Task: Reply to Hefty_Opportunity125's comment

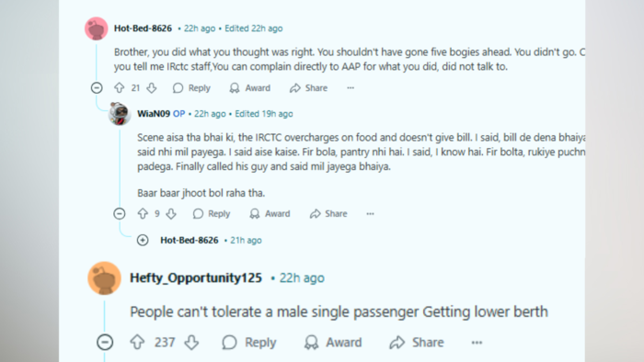Action: pos(249,343)
